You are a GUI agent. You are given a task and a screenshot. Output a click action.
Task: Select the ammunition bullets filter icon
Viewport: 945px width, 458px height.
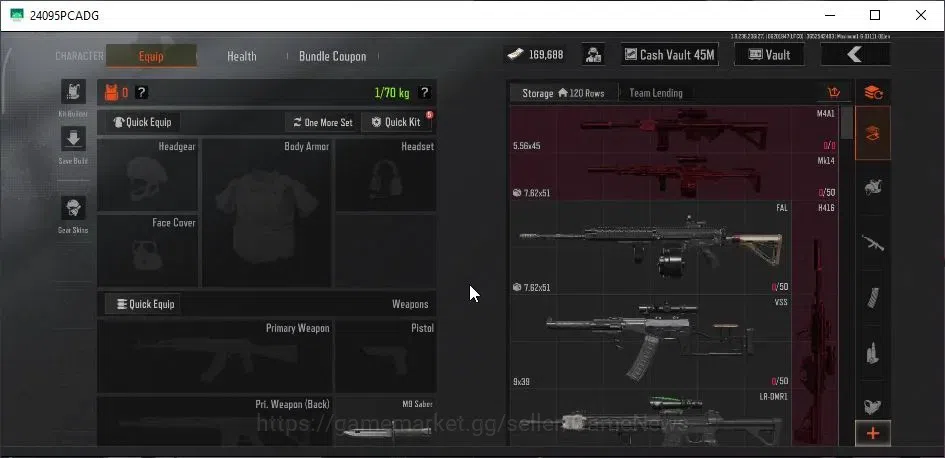[x=873, y=353]
